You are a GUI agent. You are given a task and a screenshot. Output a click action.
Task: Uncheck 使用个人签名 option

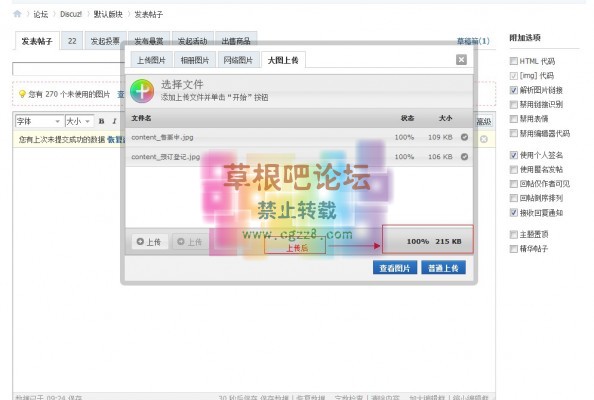(x=514, y=155)
